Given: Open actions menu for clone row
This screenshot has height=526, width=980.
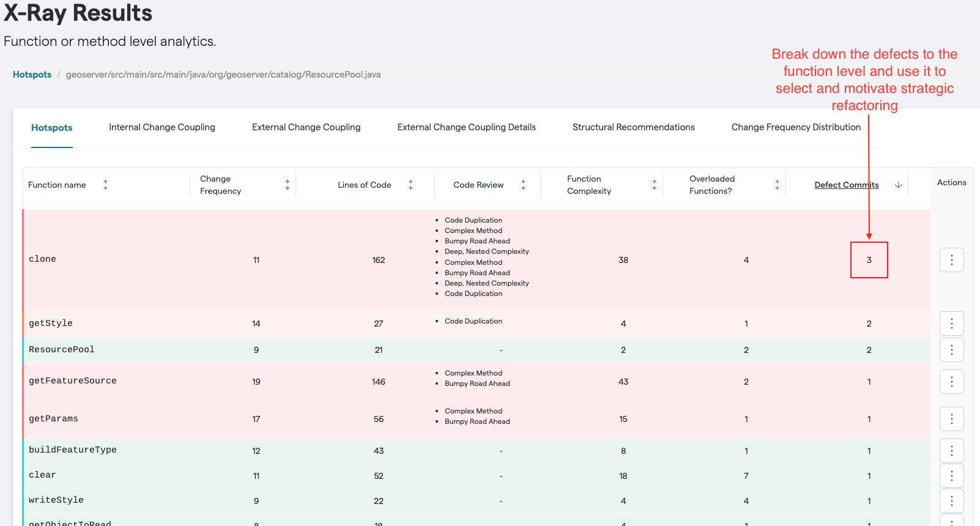Looking at the screenshot, I should [x=951, y=260].
